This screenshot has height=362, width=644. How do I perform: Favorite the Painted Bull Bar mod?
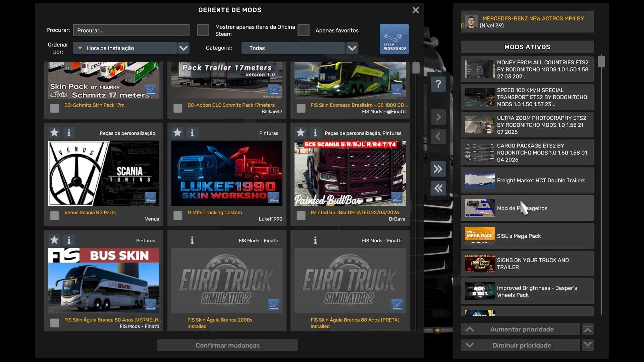click(301, 133)
